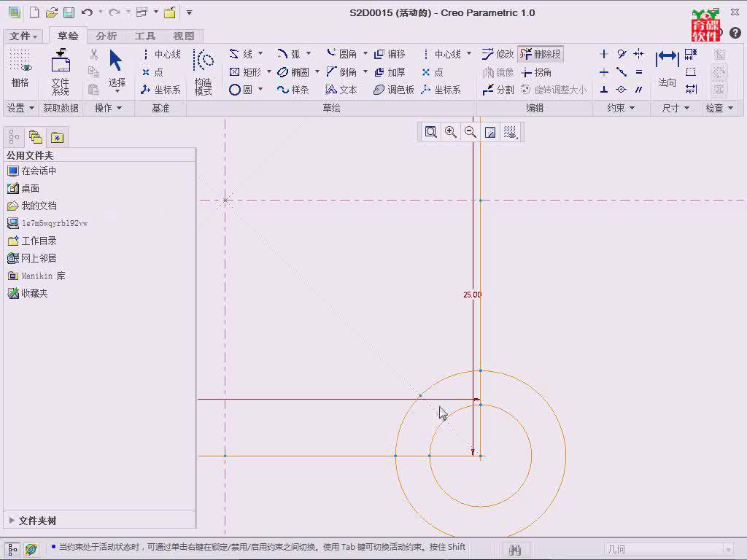Apply the parallel constraint icon
This screenshot has width=747, height=560.
[638, 90]
